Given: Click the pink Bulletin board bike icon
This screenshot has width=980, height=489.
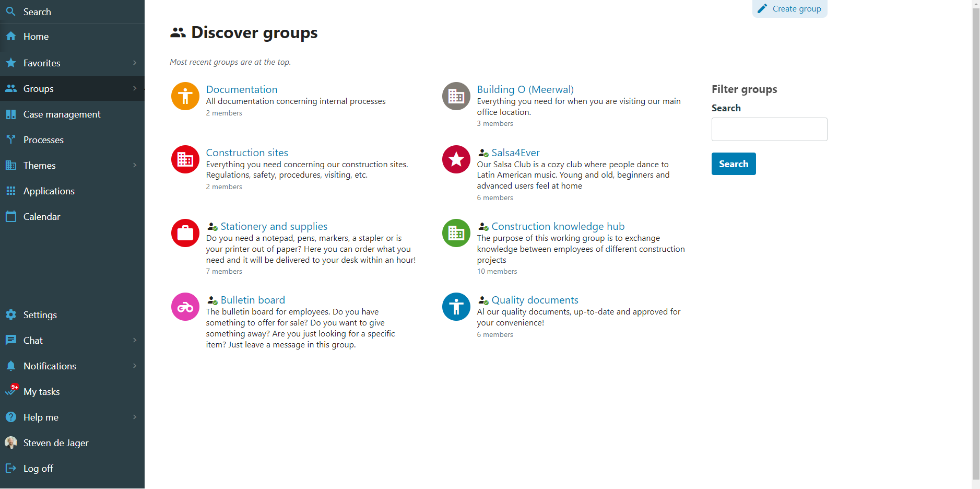Looking at the screenshot, I should [185, 307].
